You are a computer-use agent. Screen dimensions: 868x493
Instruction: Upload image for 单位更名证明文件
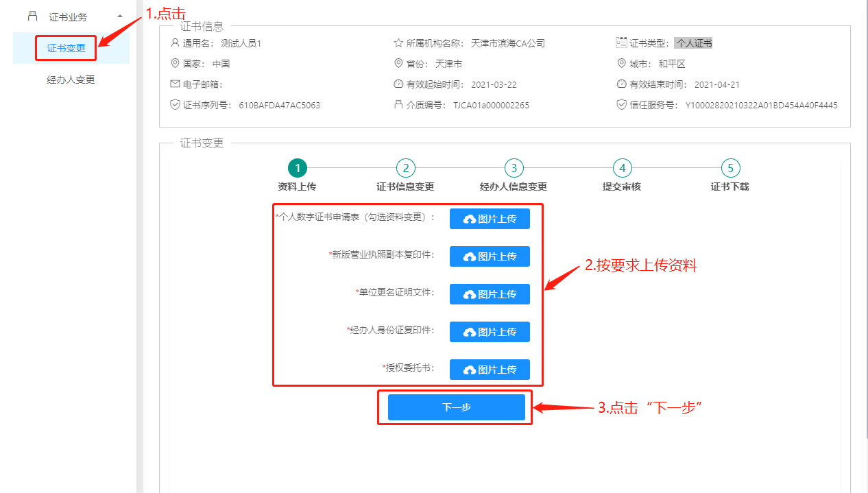point(490,294)
